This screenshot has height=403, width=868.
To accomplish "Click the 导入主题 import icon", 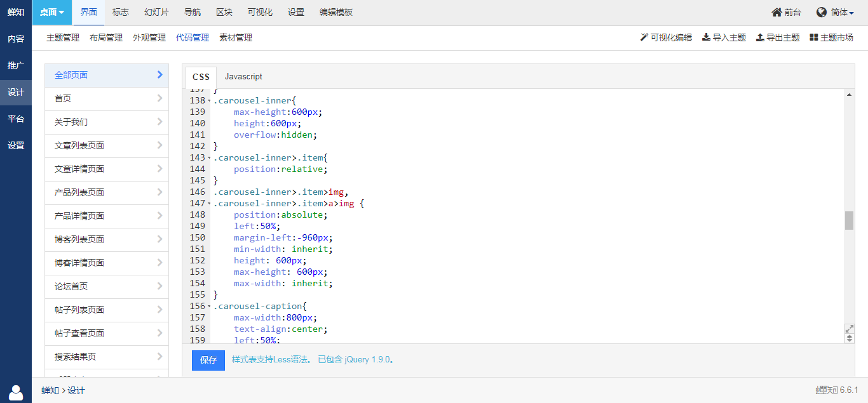I will (706, 37).
